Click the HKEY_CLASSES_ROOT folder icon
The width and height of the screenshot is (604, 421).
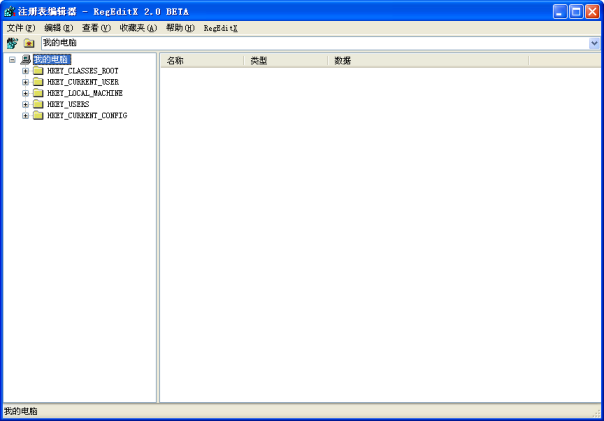click(x=38, y=71)
